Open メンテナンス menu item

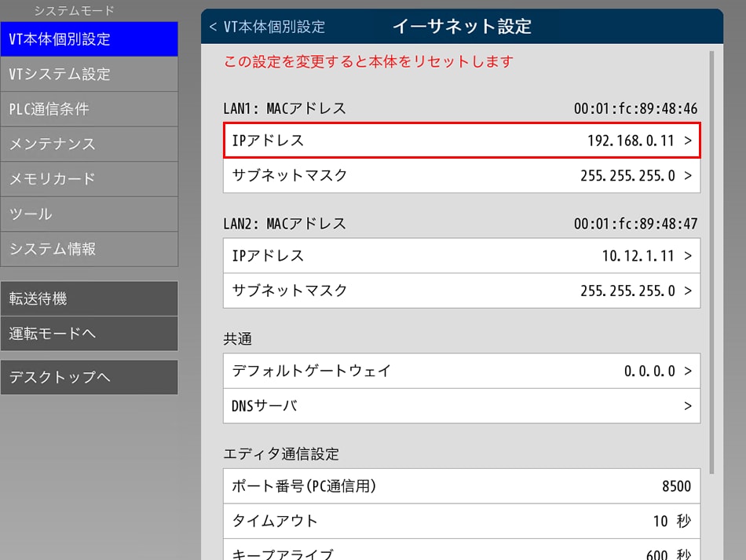coord(89,145)
